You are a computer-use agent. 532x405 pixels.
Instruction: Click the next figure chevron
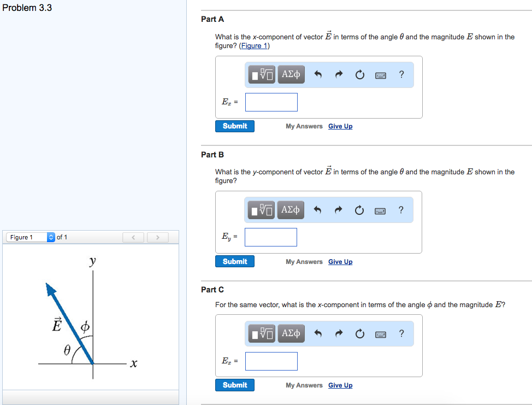[x=157, y=237]
